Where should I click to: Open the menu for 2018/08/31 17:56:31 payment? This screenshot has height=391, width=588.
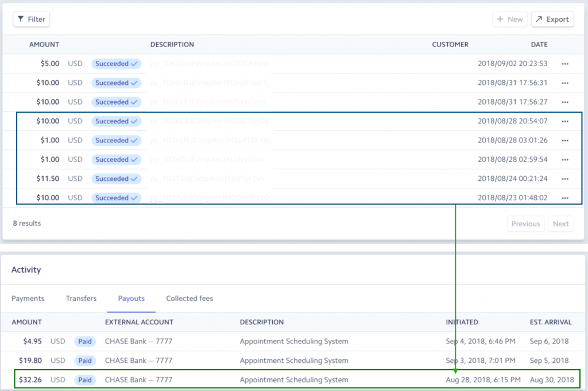pos(565,83)
